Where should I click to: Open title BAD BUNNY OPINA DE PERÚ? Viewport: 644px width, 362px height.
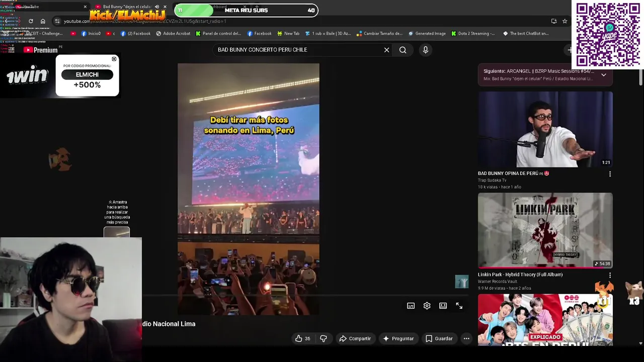click(x=513, y=173)
